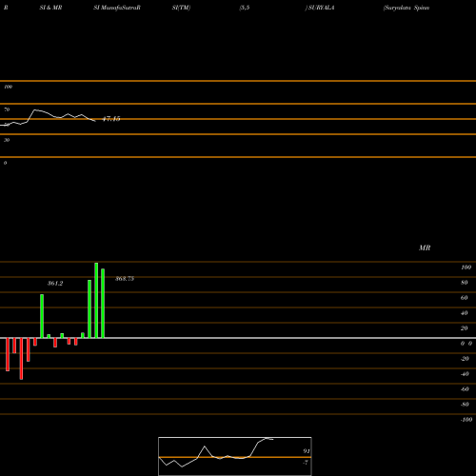The image size is (476, 476).
Task: Click the 30 level on the RSI axis
Action: tap(7, 140)
